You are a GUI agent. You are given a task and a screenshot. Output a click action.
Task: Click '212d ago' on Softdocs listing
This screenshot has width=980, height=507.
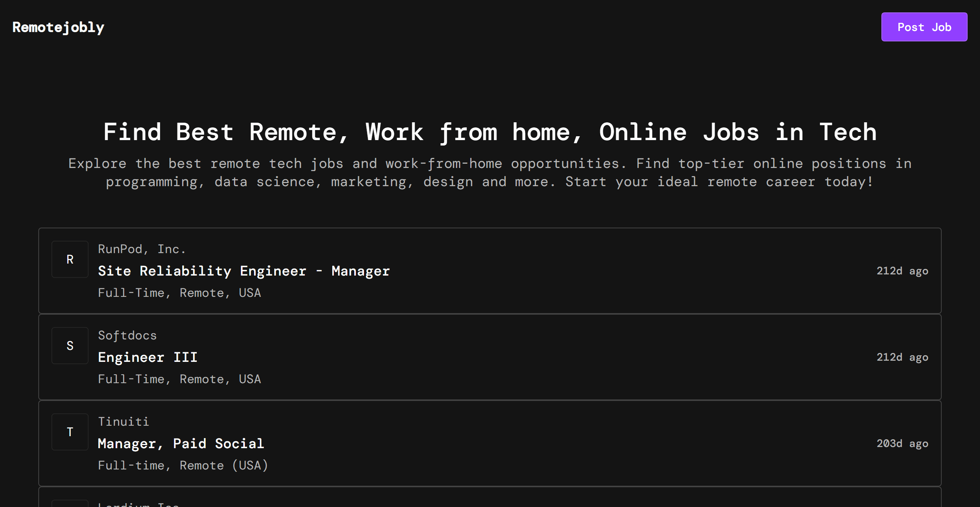[902, 357]
